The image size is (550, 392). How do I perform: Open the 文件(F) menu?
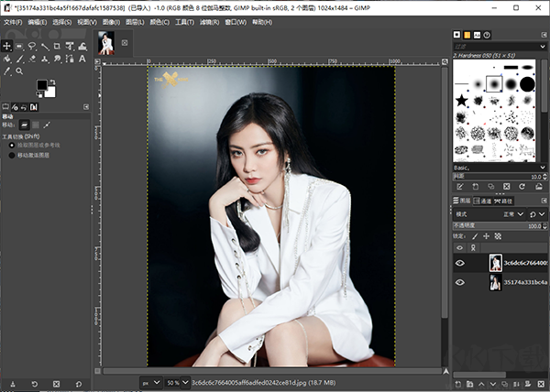(12, 20)
